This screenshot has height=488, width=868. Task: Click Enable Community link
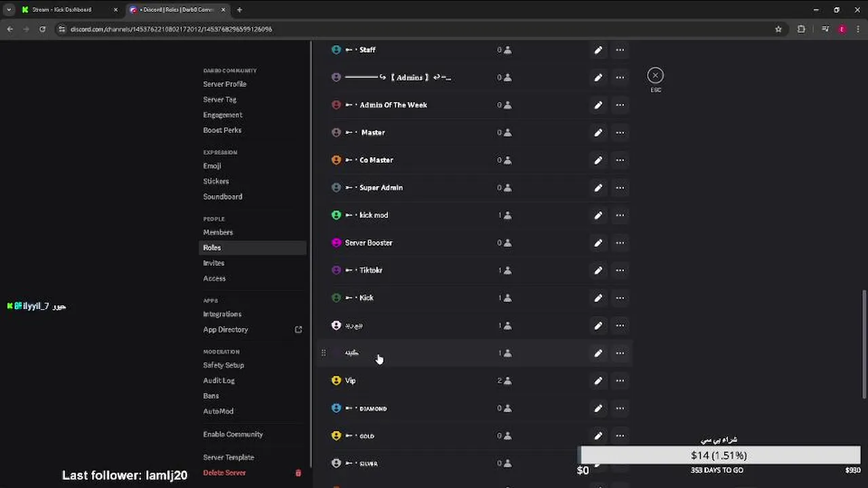tap(233, 434)
